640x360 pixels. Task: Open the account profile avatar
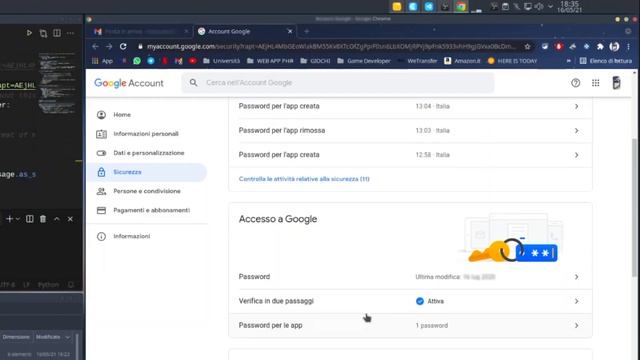click(x=616, y=83)
